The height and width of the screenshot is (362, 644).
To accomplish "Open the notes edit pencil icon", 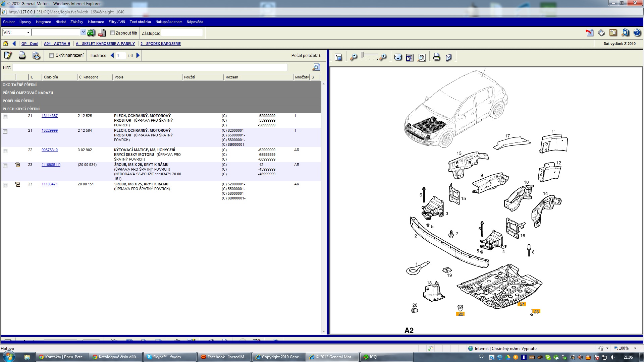I will tap(8, 56).
